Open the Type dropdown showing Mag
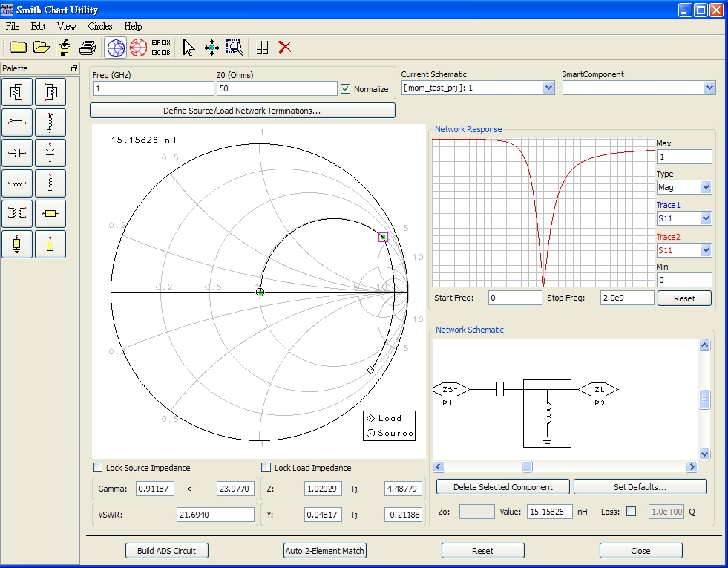 (706, 187)
